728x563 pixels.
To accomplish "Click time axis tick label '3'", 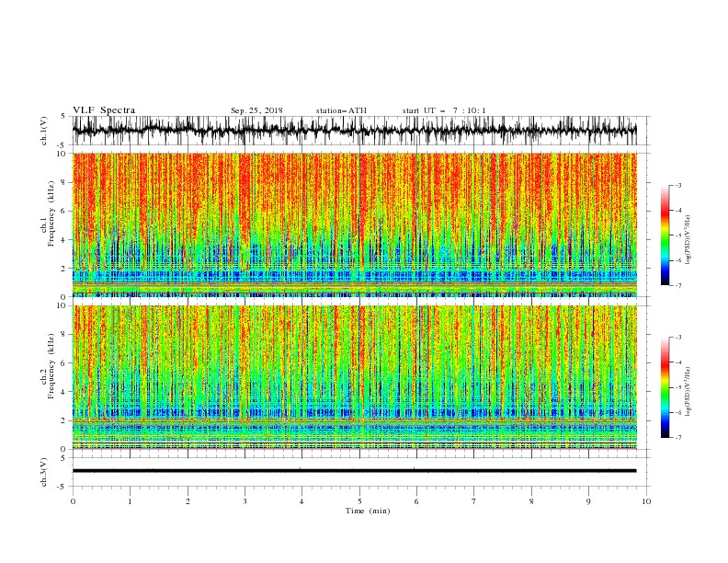I will 245,501.
